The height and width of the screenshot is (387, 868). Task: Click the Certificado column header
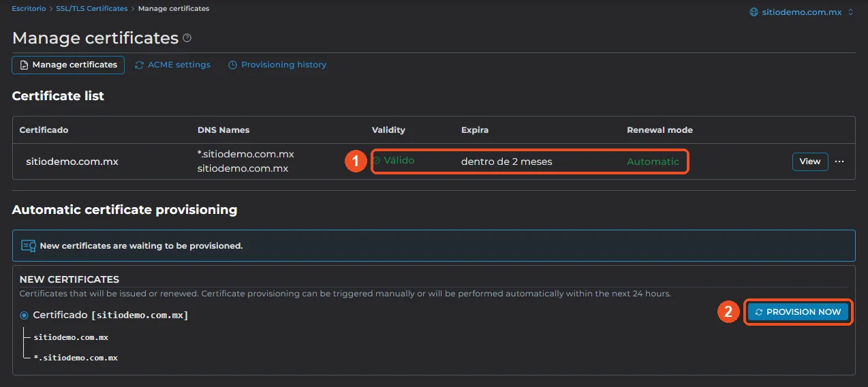(44, 129)
